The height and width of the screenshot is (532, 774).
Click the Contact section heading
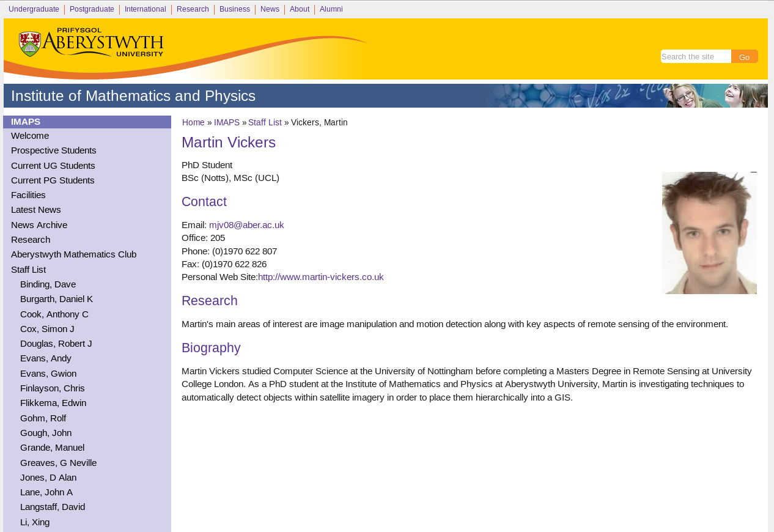(204, 202)
